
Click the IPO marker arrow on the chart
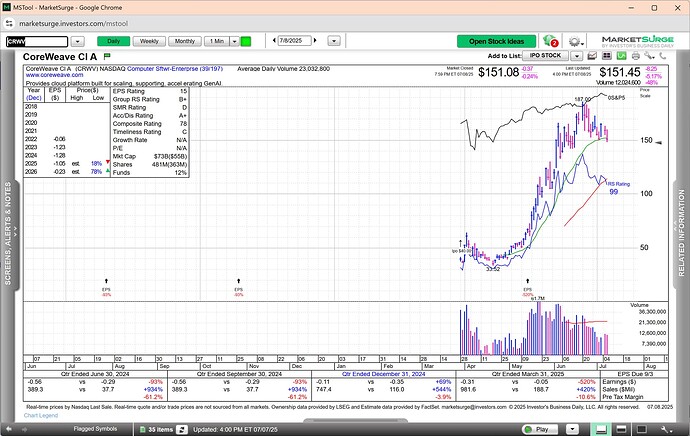coord(461,243)
